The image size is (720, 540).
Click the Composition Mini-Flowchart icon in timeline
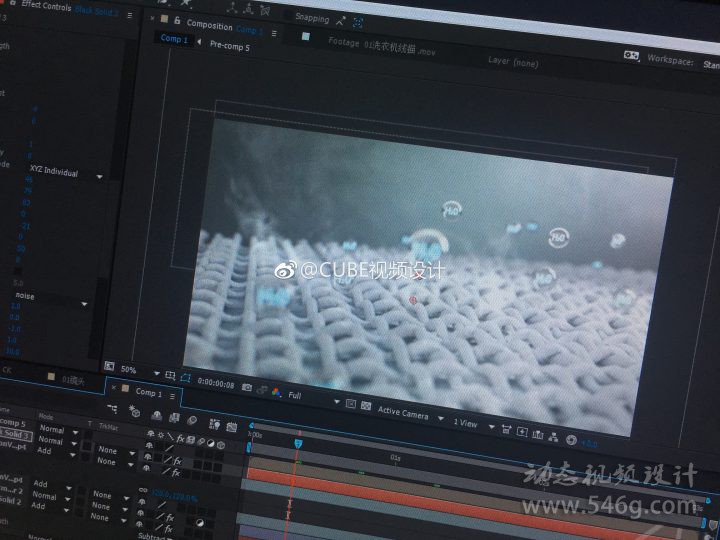(x=112, y=408)
